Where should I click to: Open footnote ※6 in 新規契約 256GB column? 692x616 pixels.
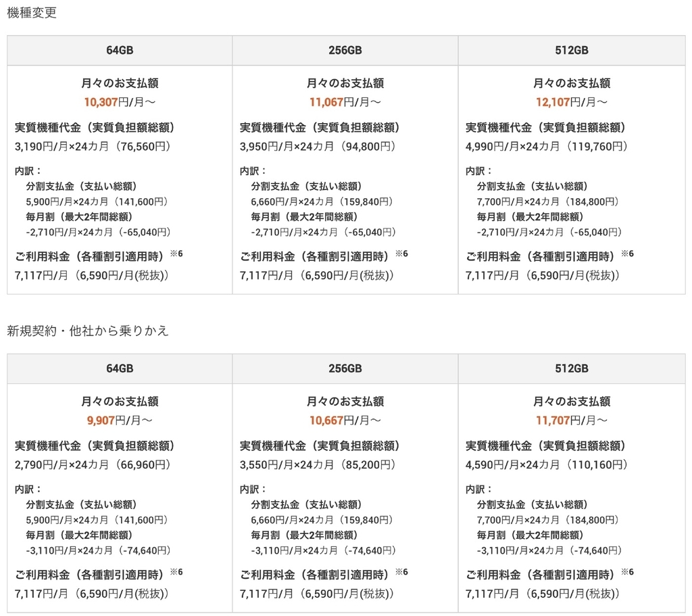401,572
